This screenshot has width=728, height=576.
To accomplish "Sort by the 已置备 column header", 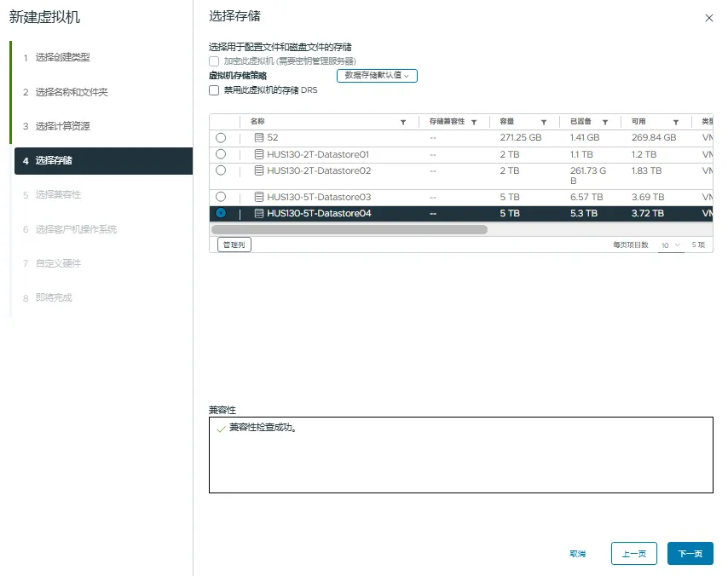I will 581,122.
